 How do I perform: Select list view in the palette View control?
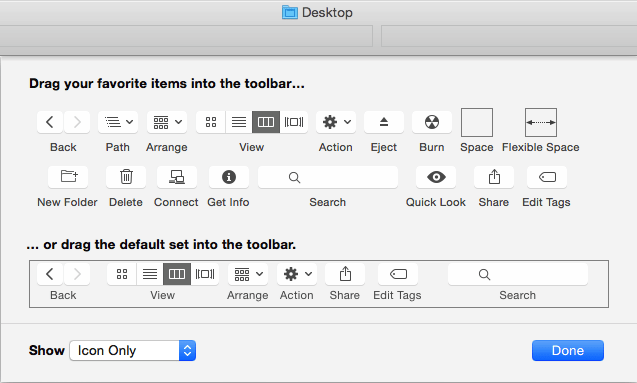239,122
